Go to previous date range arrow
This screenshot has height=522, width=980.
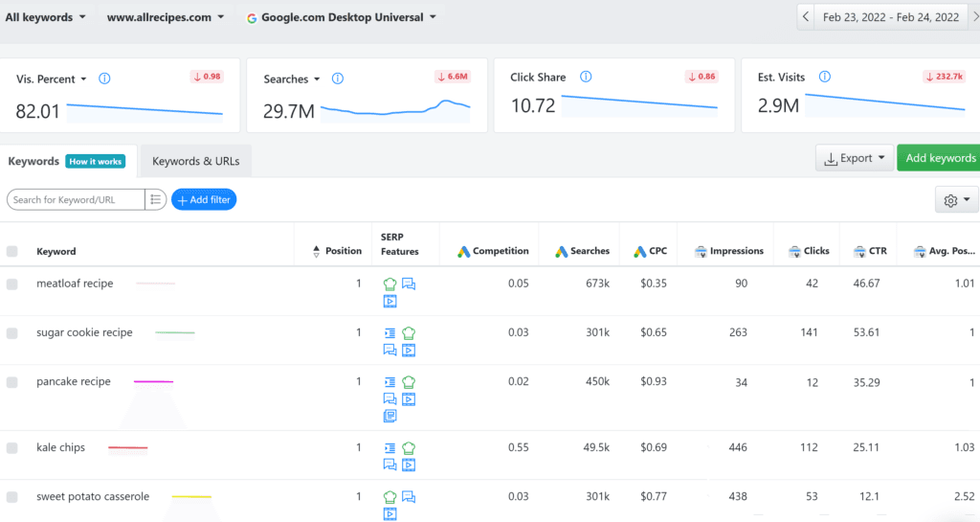[806, 17]
